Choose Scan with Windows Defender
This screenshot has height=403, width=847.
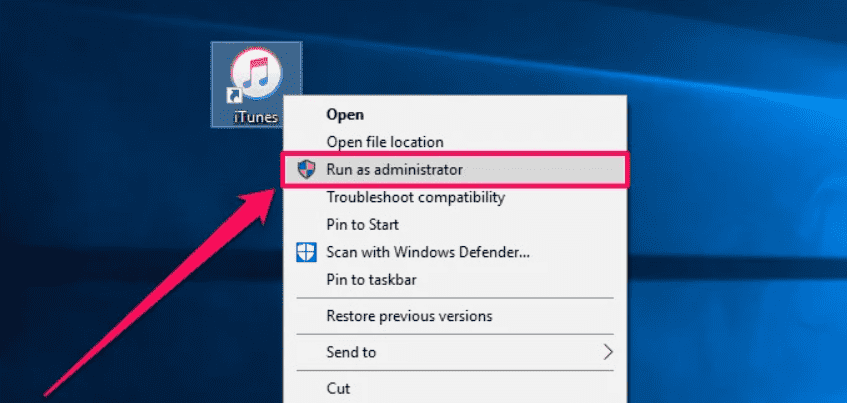tap(455, 252)
